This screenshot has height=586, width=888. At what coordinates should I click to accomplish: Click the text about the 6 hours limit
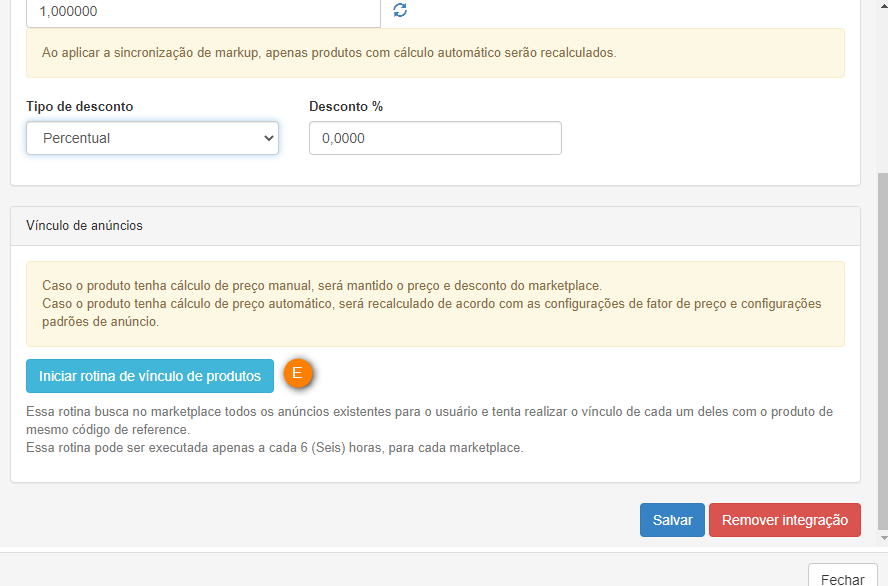point(275,448)
